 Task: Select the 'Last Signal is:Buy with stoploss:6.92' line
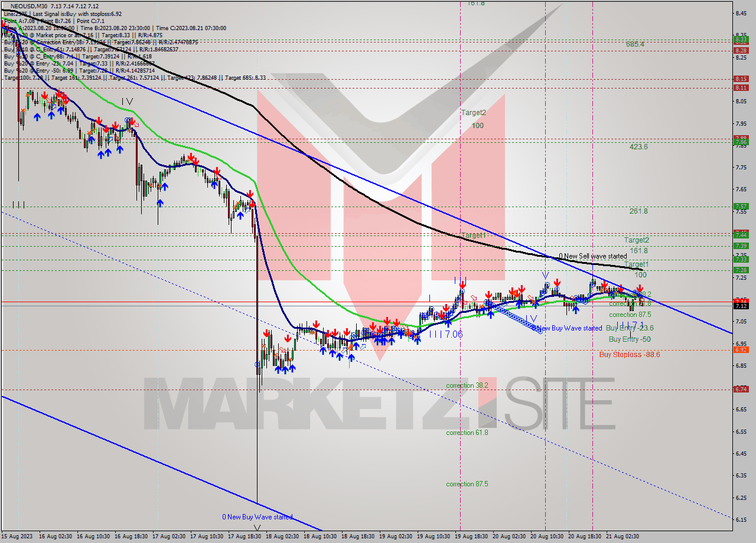[77, 14]
